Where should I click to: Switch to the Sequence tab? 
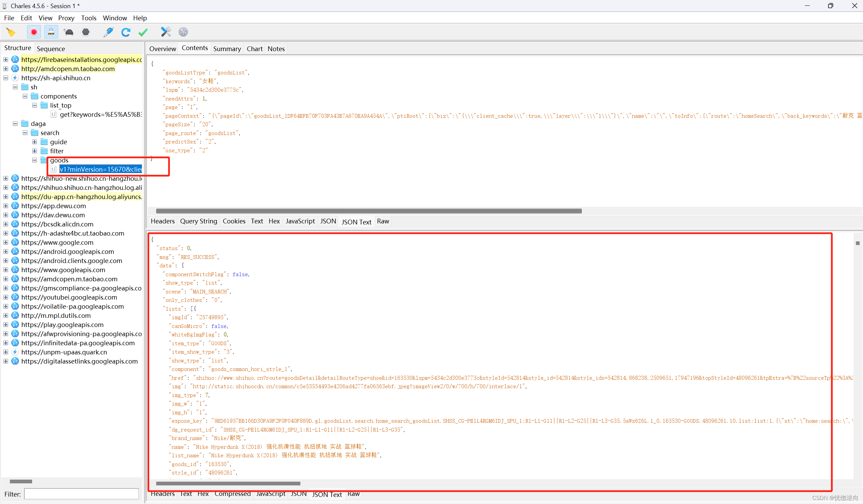(51, 49)
